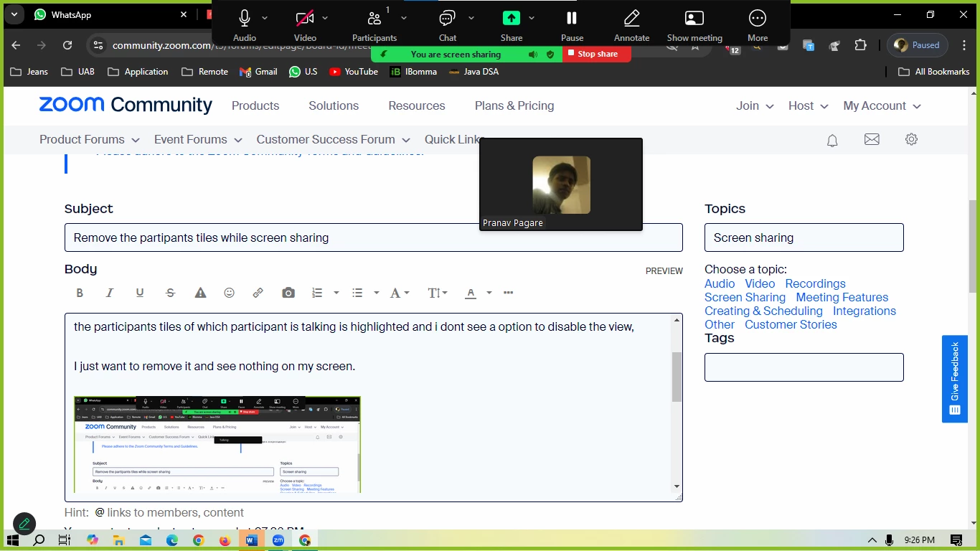Screen dimensions: 980x551
Task: Click the spoiler warning triangle icon
Action: tap(200, 293)
